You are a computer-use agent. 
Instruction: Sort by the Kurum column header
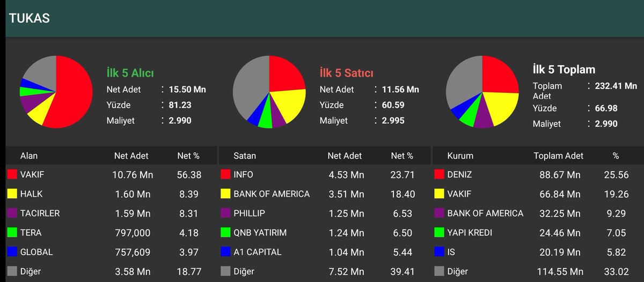coord(460,156)
